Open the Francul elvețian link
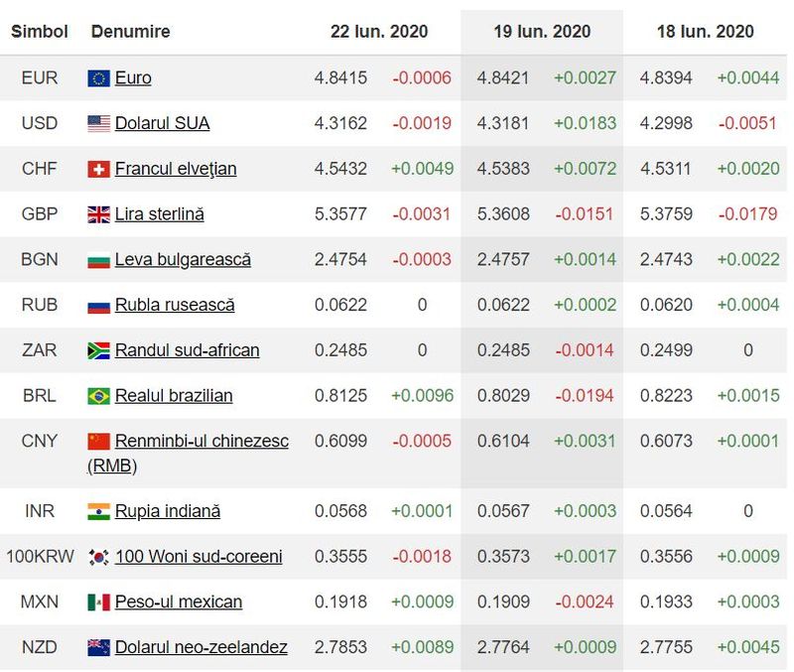Screen dimensions: 794x672 tap(176, 169)
